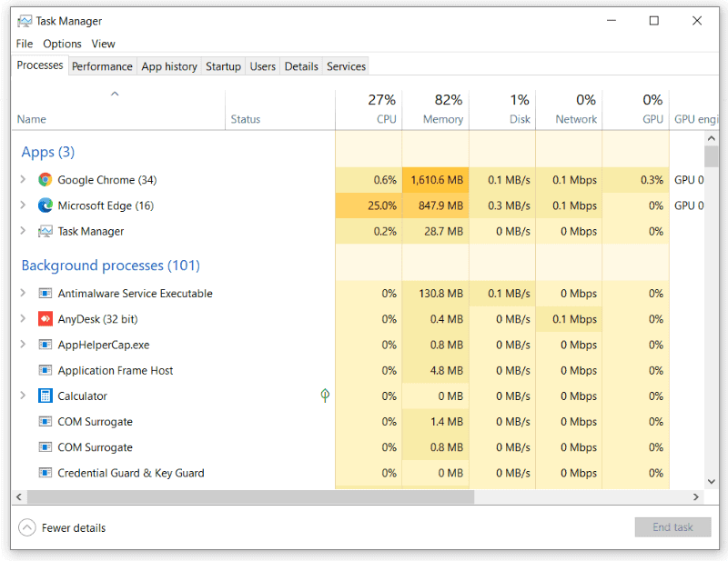The image size is (728, 561).
Task: Click the vertical scrollbar down arrow
Action: tap(712, 482)
